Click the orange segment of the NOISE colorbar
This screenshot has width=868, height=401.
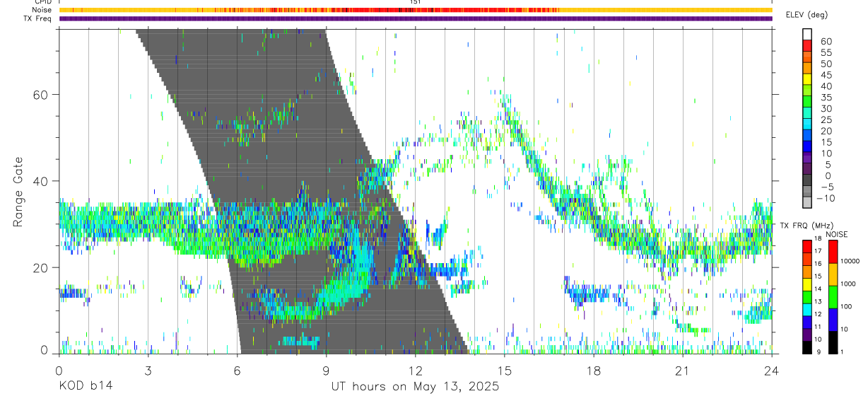pos(833,274)
